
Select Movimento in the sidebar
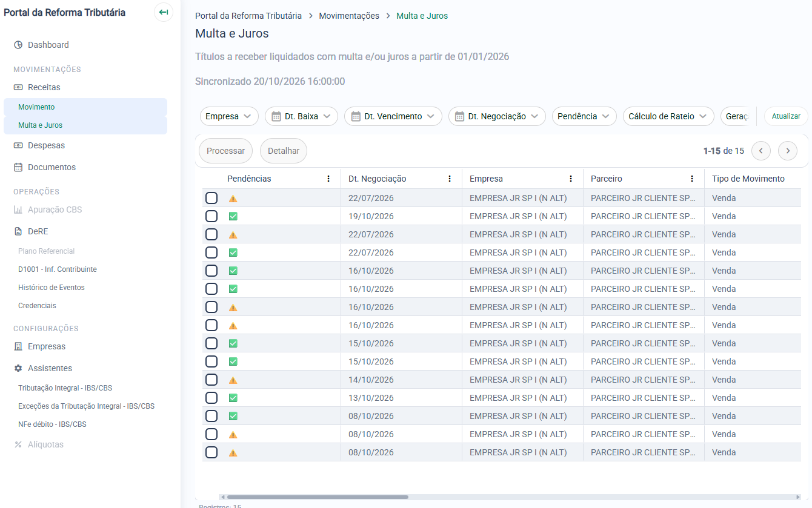click(x=85, y=107)
